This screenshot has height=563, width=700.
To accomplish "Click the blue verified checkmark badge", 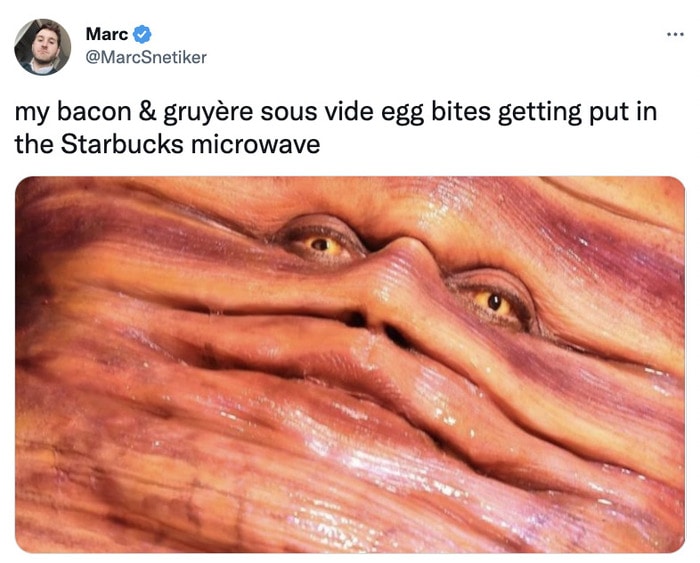I will [142, 34].
